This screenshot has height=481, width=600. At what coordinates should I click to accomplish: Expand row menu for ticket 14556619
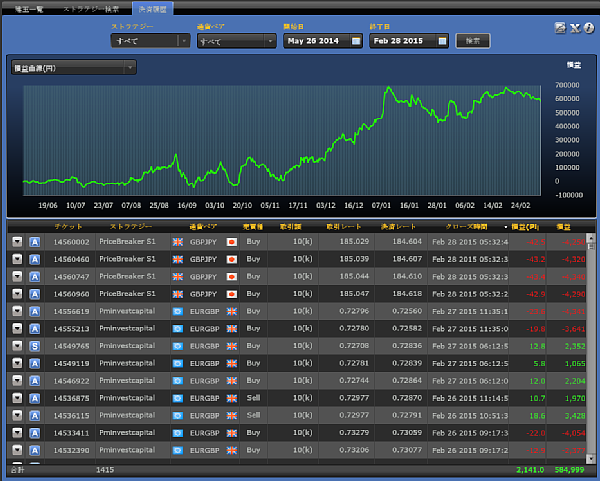pos(17,311)
